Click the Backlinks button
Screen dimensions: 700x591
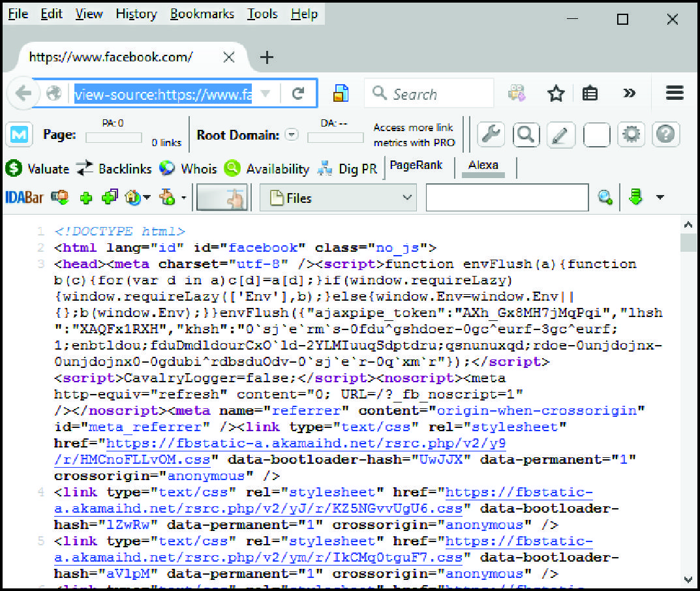coord(114,169)
